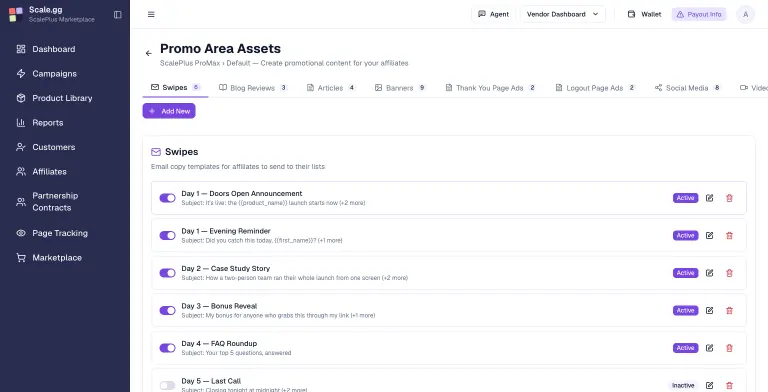Delete Day 3 Bonus Reveal swipe
The image size is (768, 392).
(729, 311)
